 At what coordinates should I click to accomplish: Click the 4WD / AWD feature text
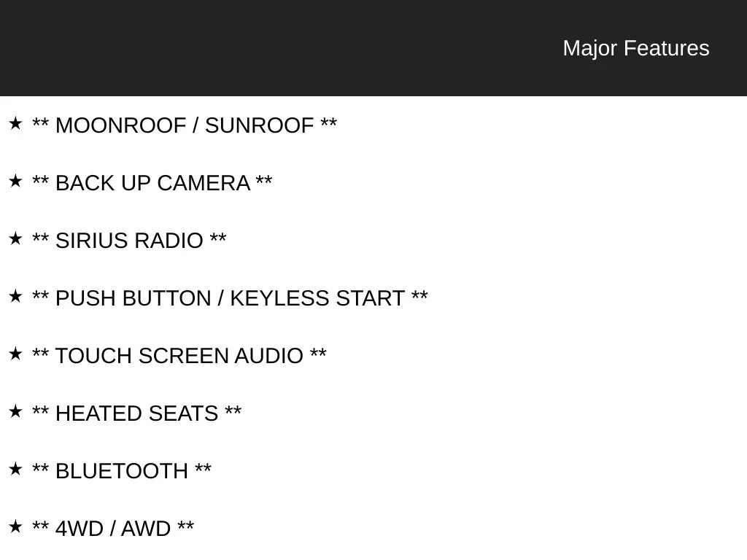pyautogui.click(x=113, y=529)
